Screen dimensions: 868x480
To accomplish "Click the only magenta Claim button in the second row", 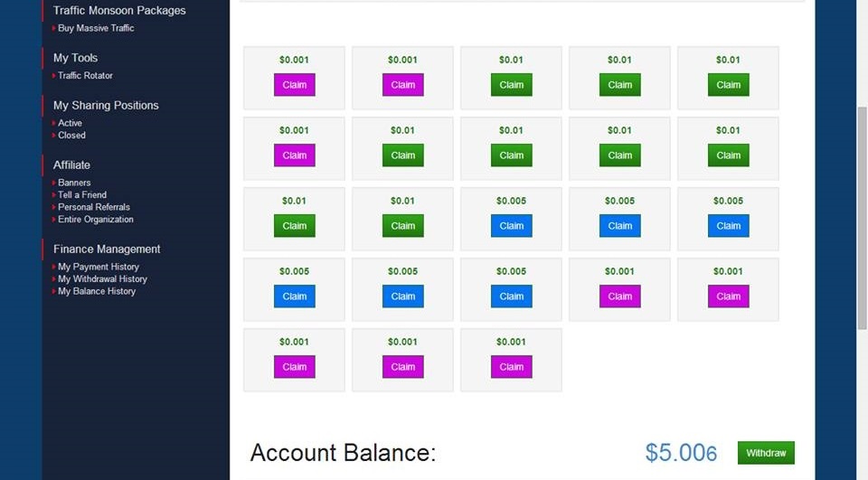I will coord(295,155).
